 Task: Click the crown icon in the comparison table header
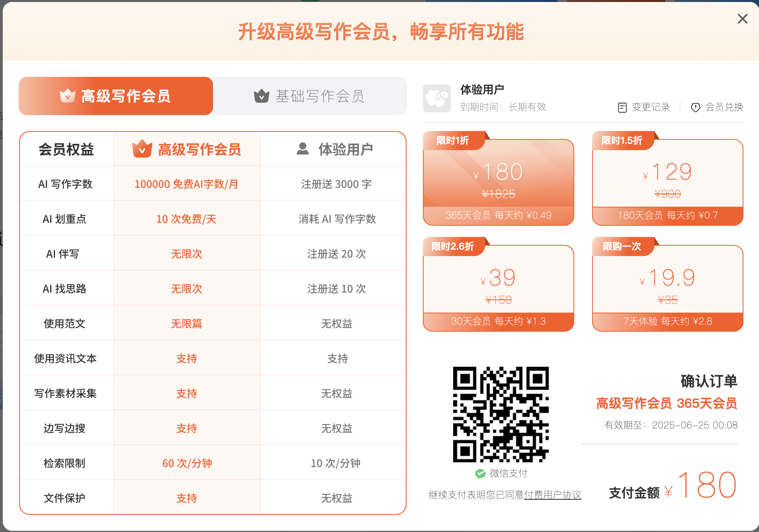click(x=142, y=149)
